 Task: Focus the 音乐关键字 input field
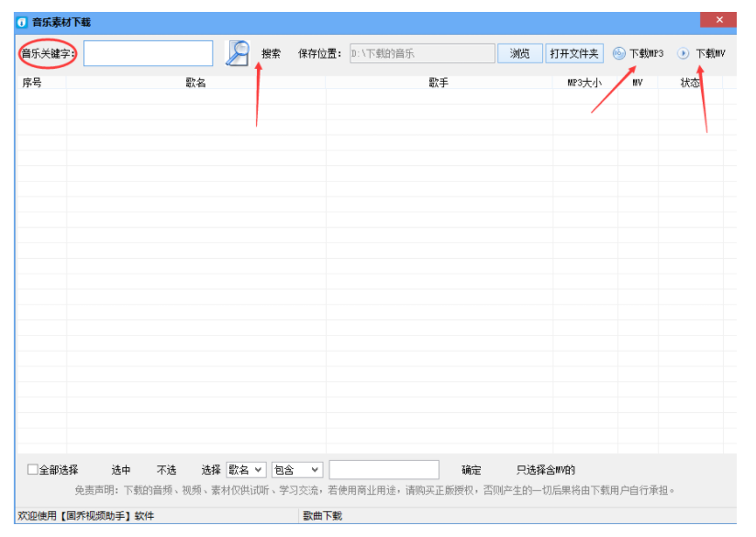148,53
